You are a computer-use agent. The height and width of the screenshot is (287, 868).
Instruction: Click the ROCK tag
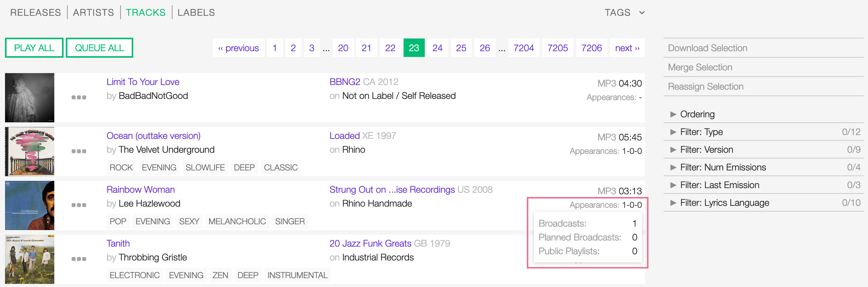pos(121,168)
